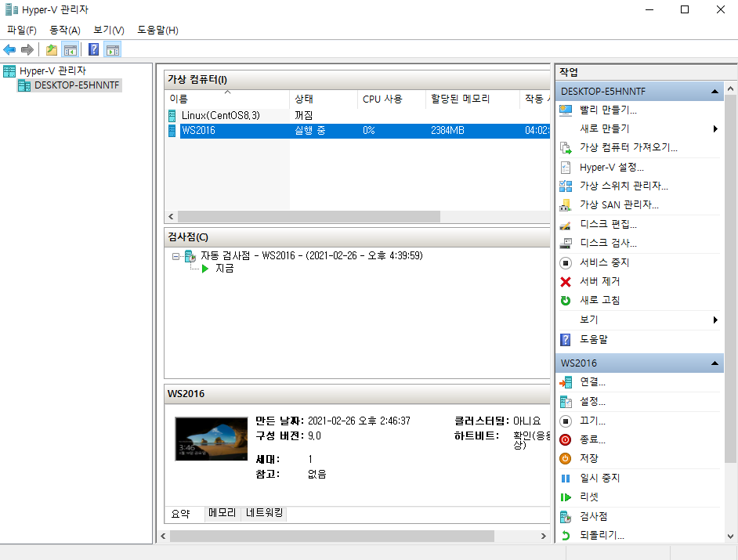Toggle the Show/Hide action pane icon

[x=113, y=49]
